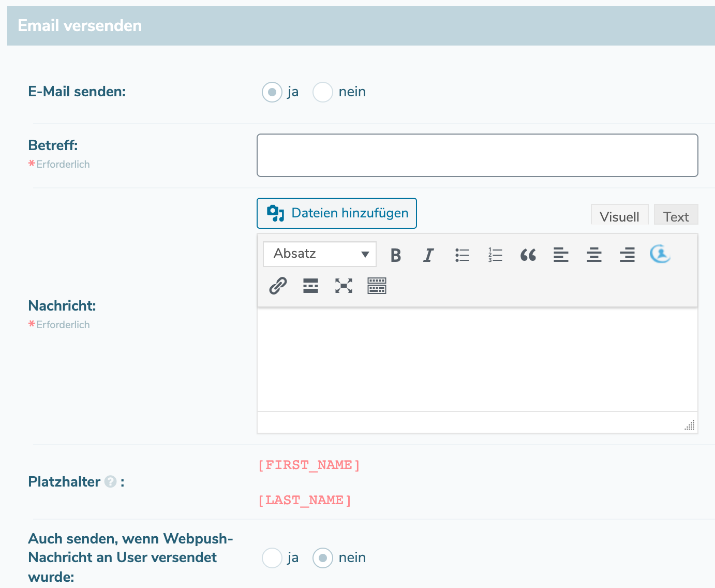The width and height of the screenshot is (715, 588).
Task: Click the Betreff input field
Action: coord(477,155)
